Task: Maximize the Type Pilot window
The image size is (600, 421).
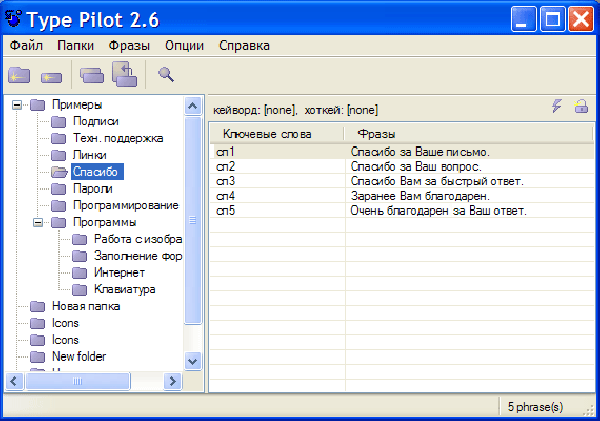Action: 552,19
